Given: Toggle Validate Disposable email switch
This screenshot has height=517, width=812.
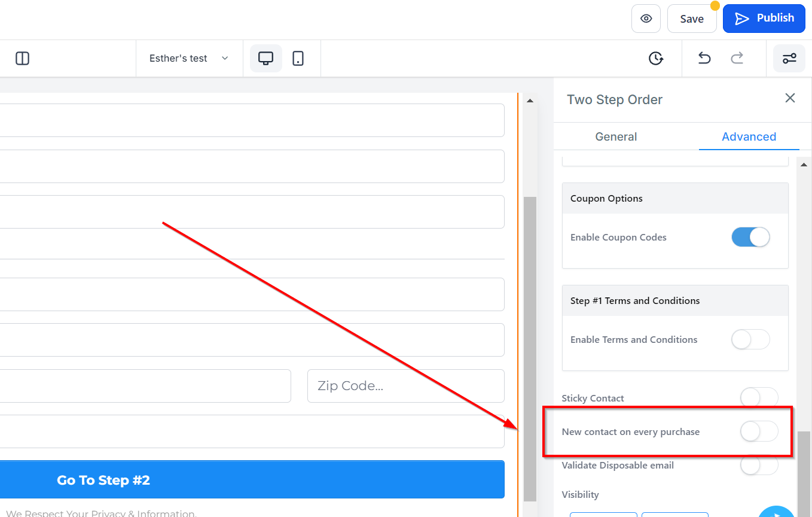Looking at the screenshot, I should pos(759,465).
